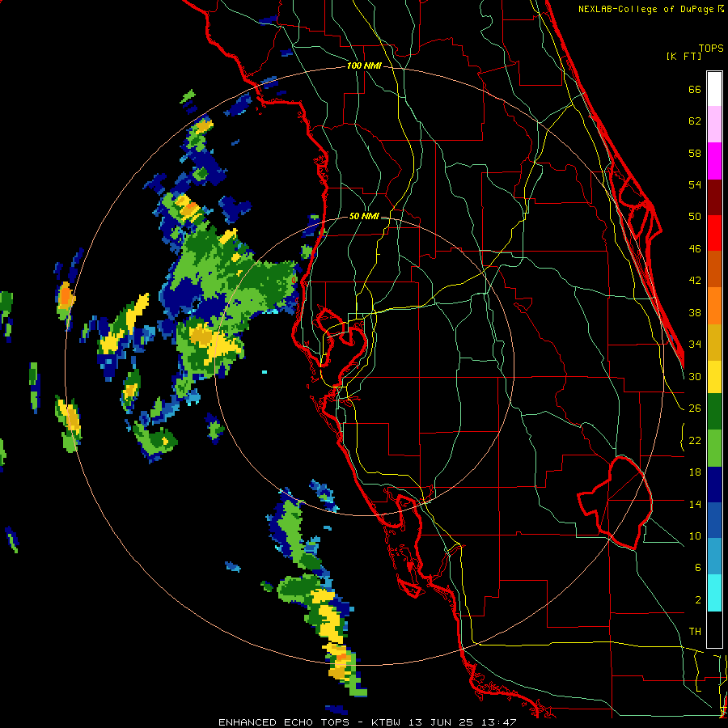Click the 13:47 time stamp
Image resolution: width=728 pixels, height=728 pixels.
501,722
